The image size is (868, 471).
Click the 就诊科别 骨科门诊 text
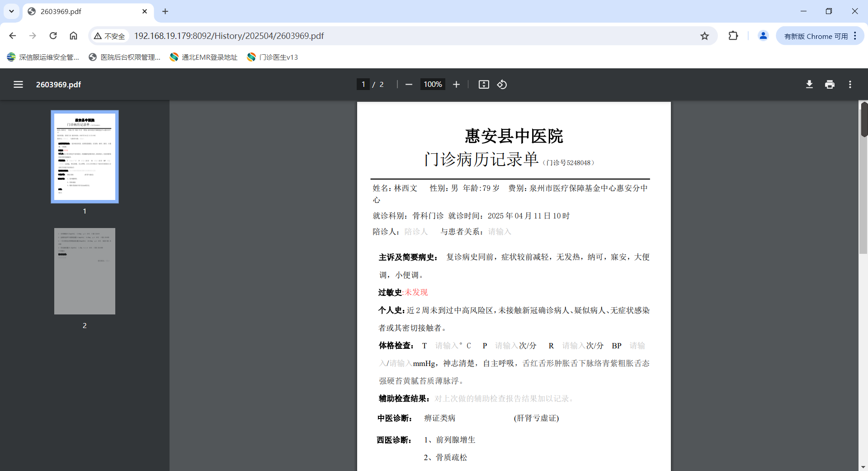coord(408,216)
